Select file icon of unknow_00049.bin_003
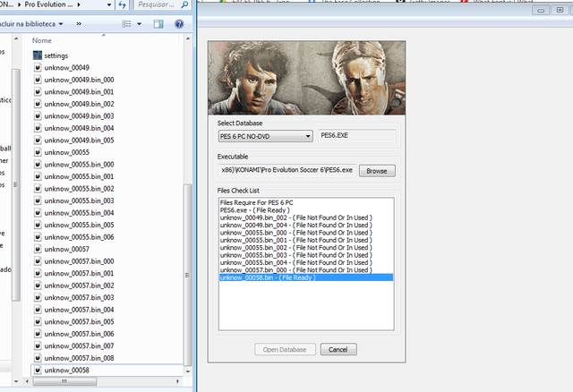Image resolution: width=573 pixels, height=392 pixels. pyautogui.click(x=38, y=115)
